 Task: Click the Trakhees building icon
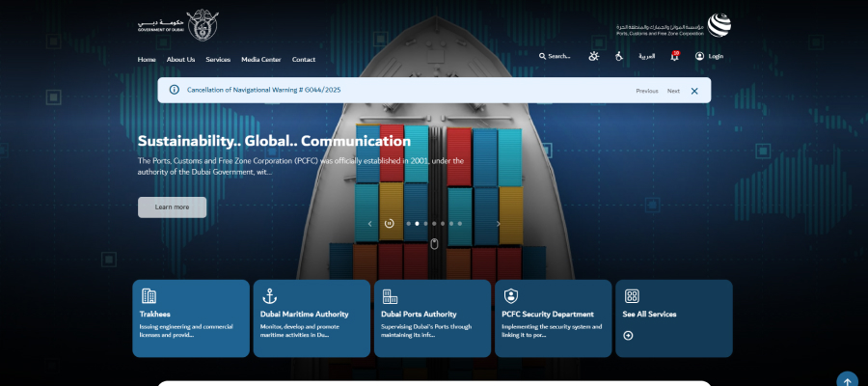click(x=149, y=296)
